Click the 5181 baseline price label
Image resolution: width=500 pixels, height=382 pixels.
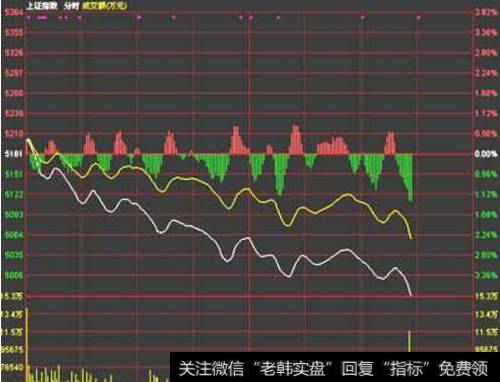point(13,154)
